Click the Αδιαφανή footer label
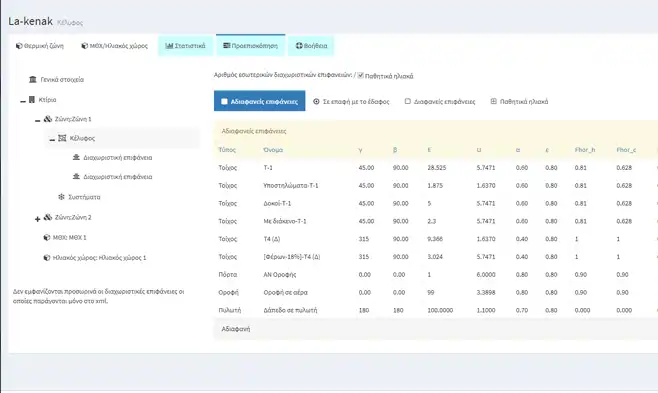Viewport: 658px width, 393px height. coord(236,329)
